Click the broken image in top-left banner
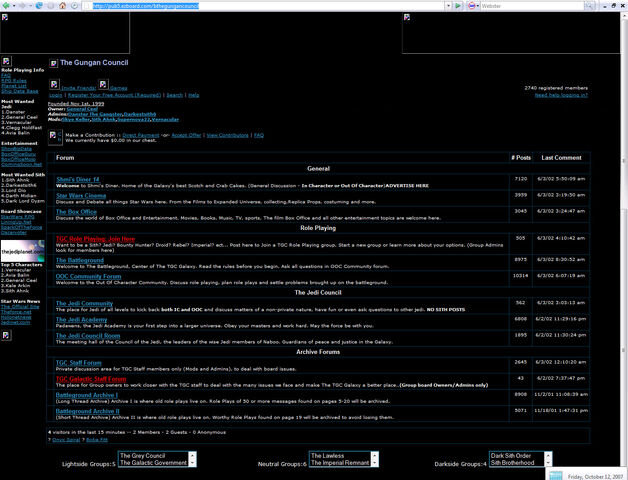Screen dimensions: 628x480 click(x=5, y=17)
